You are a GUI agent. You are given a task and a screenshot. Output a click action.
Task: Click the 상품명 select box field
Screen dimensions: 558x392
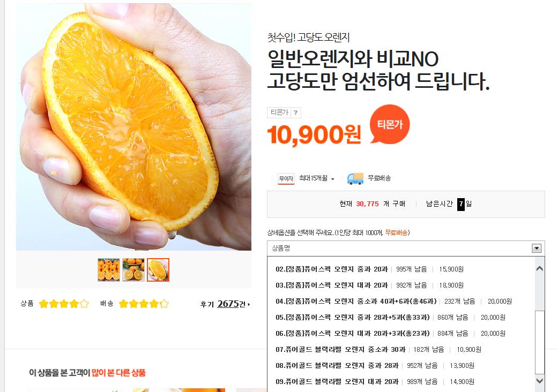point(406,248)
